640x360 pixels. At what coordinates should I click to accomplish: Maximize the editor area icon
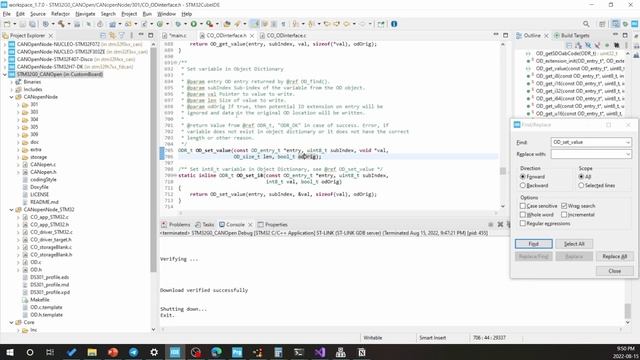pyautogui.click(x=505, y=35)
